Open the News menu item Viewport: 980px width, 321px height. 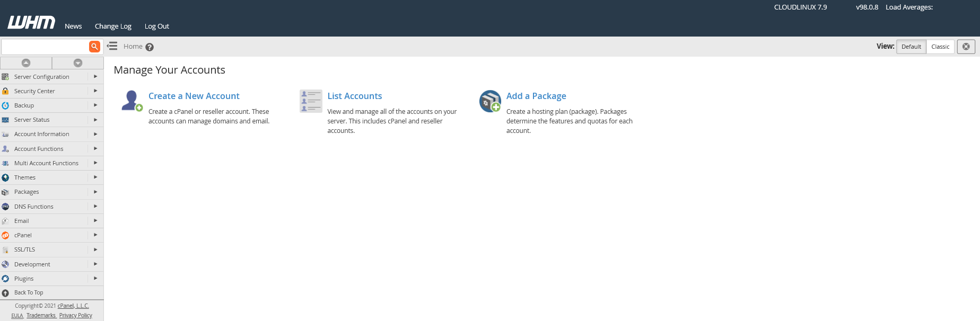click(73, 26)
